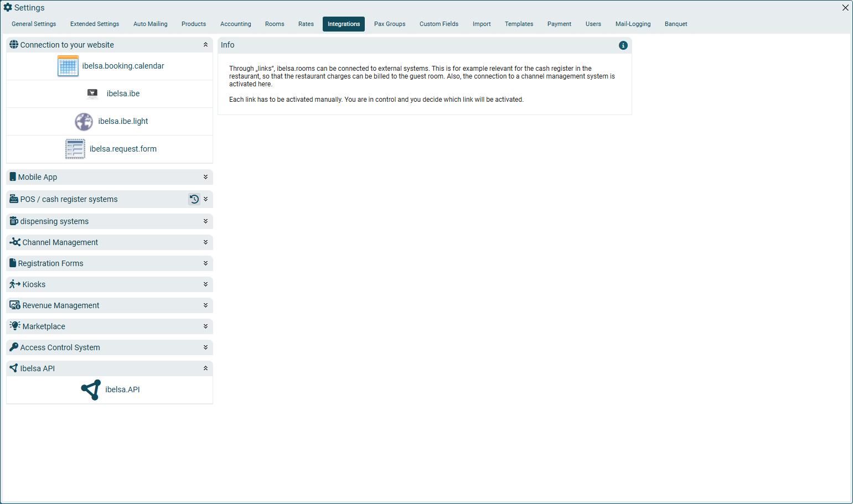
Task: Click the history clock icon on POS row
Action: pos(194,199)
